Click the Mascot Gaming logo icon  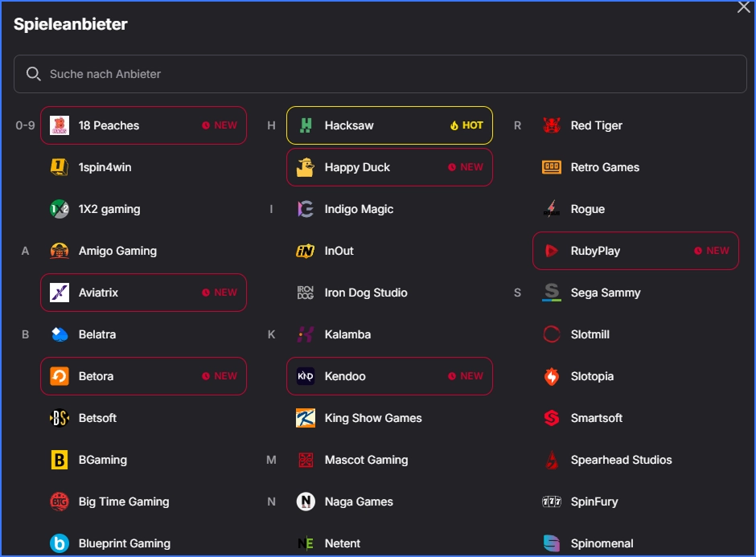coord(306,460)
